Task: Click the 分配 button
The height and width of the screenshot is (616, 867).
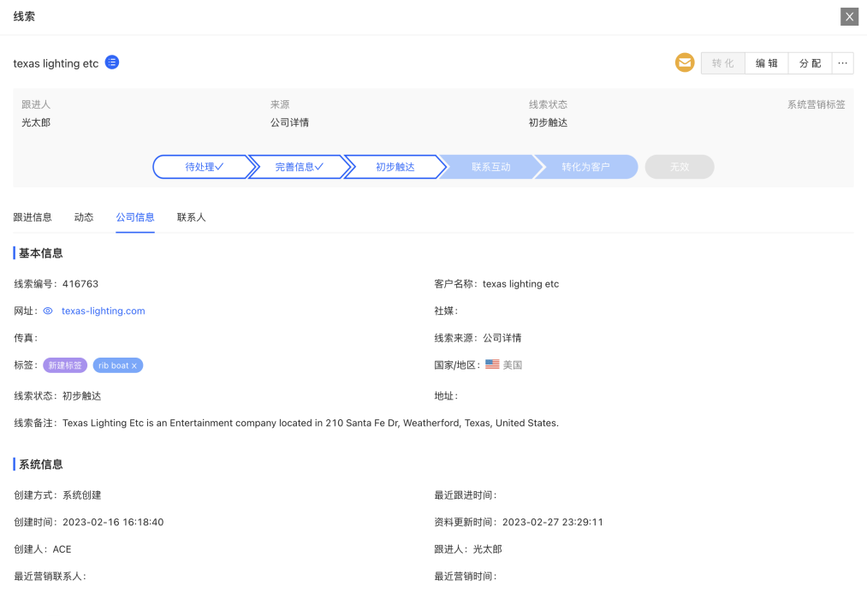Action: [x=810, y=63]
